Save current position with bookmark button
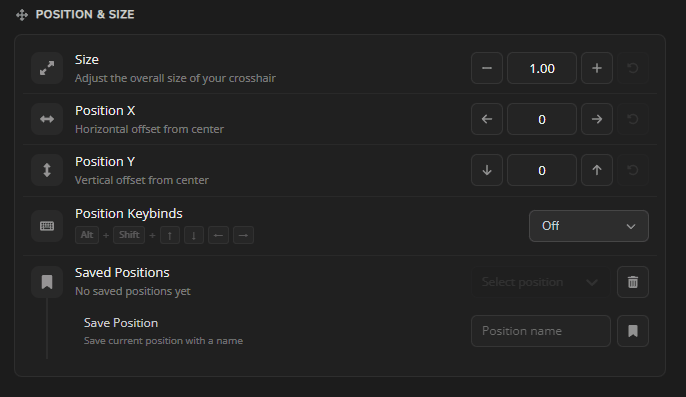Viewport: 686px width, 397px height. (633, 331)
